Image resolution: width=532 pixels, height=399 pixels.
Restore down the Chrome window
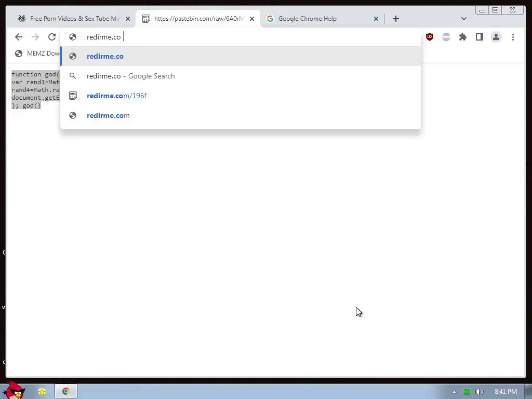click(495, 10)
